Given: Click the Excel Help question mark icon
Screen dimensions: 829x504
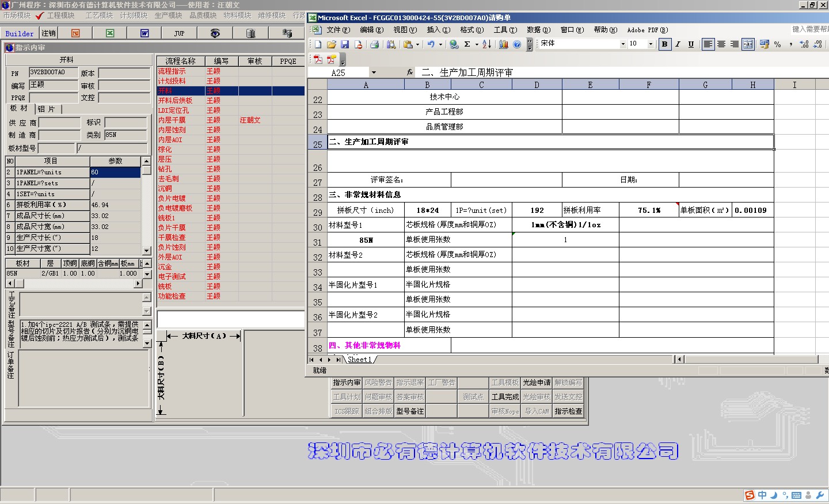Looking at the screenshot, I should coord(517,44).
